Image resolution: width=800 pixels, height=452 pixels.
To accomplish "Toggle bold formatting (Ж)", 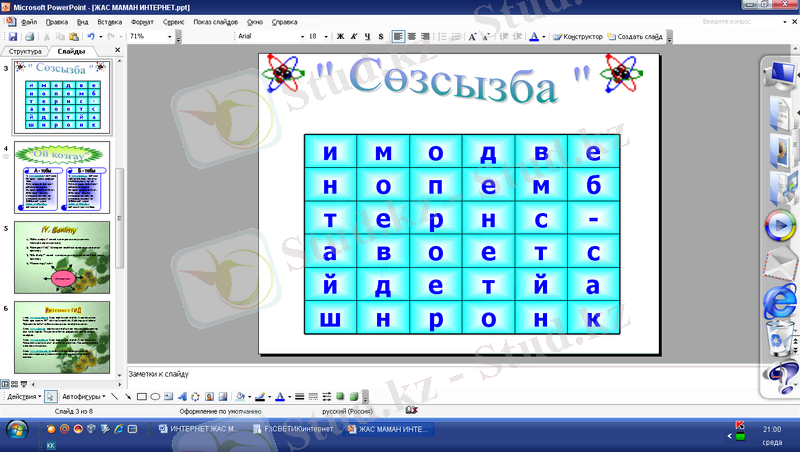I will tap(340, 36).
